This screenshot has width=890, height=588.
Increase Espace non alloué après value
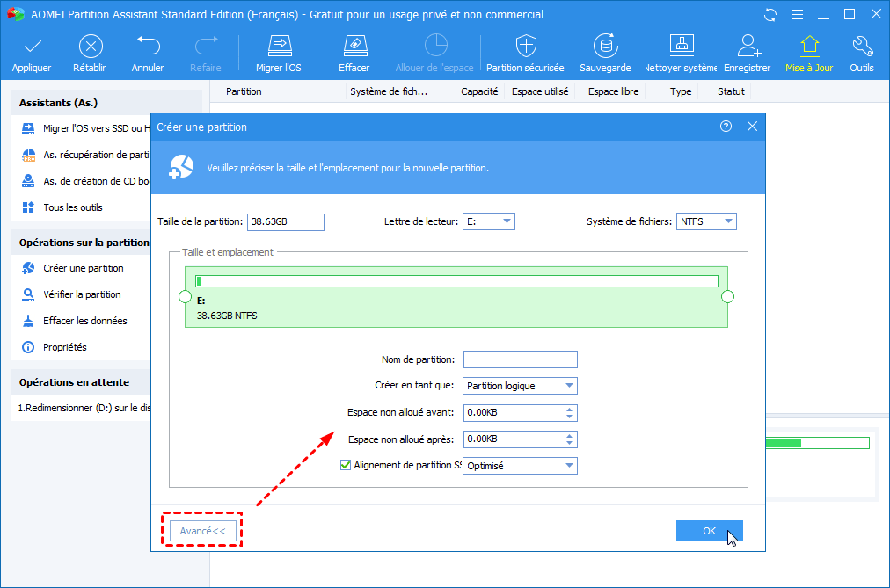pos(569,435)
